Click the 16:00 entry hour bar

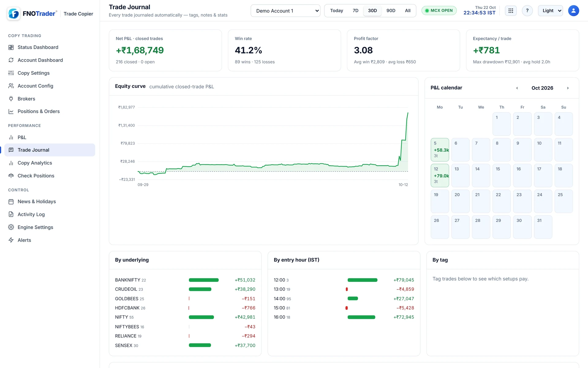(x=361, y=317)
